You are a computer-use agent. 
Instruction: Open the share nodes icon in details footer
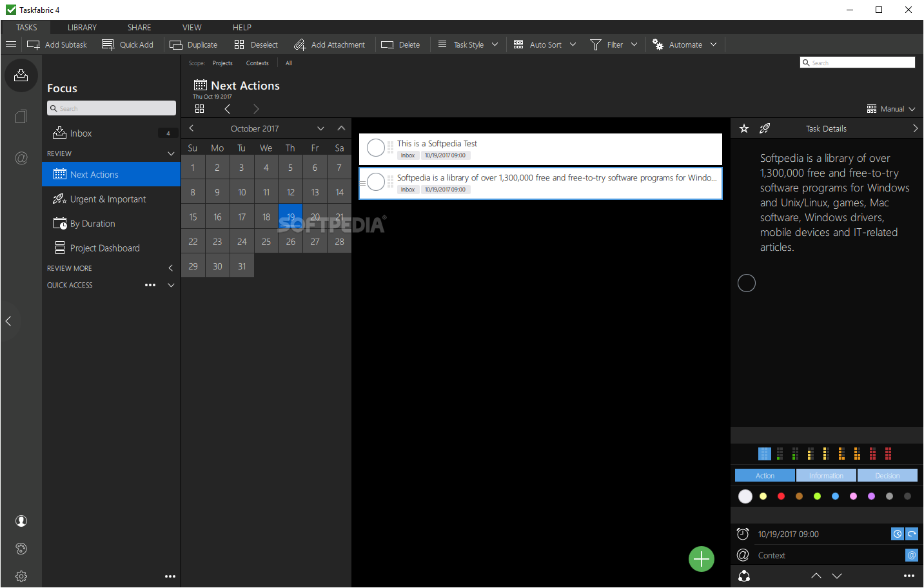coord(744,576)
